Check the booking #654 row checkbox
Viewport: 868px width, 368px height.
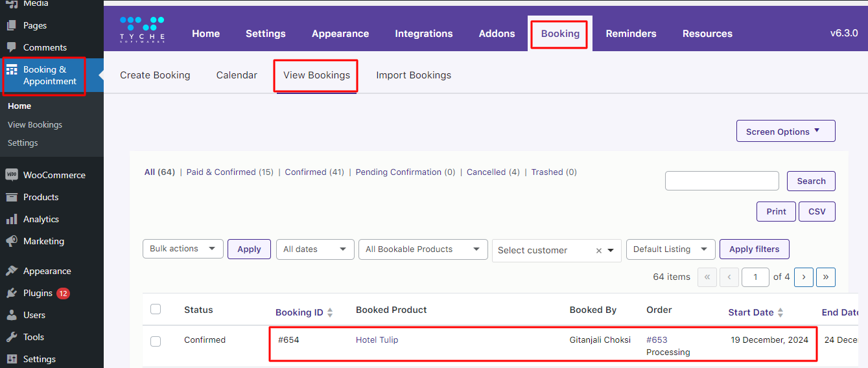[x=156, y=341]
